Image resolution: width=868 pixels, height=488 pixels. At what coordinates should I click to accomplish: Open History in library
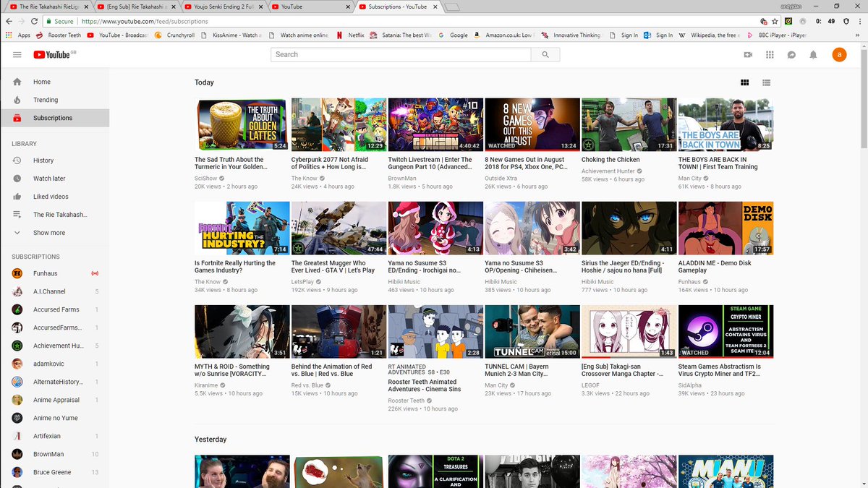coord(54,160)
